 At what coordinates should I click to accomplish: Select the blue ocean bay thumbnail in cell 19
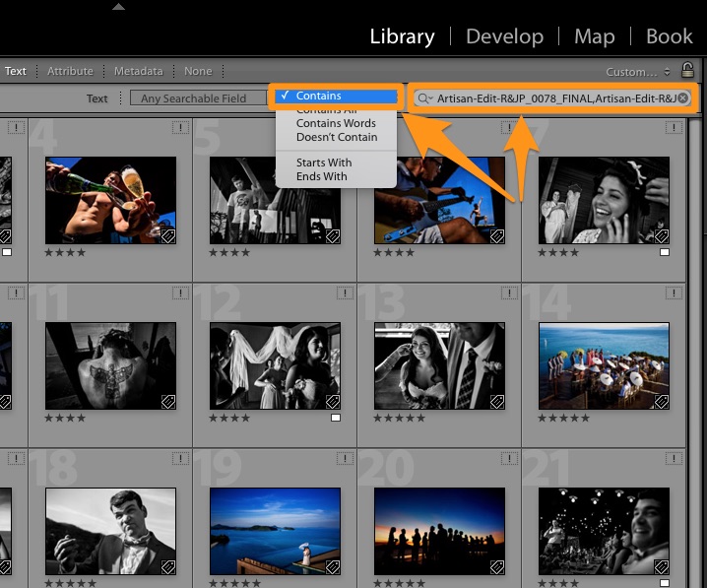275,531
